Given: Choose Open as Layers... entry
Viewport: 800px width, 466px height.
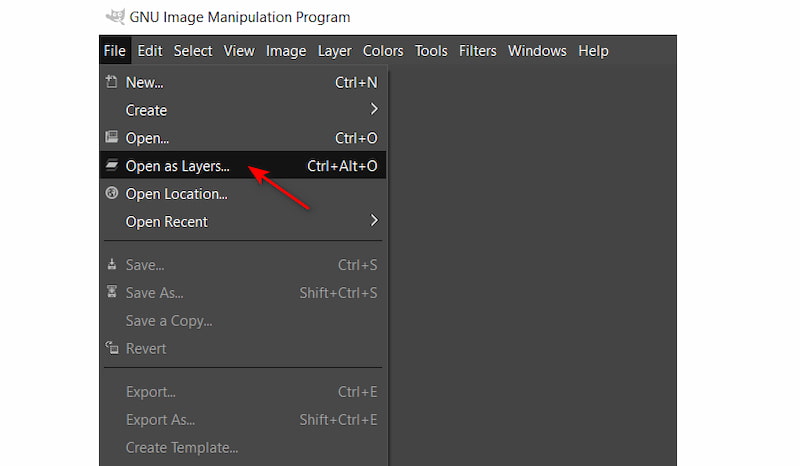Looking at the screenshot, I should pos(177,166).
